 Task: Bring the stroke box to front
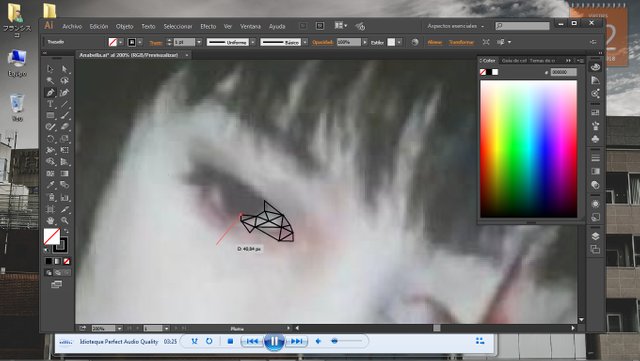[x=60, y=245]
